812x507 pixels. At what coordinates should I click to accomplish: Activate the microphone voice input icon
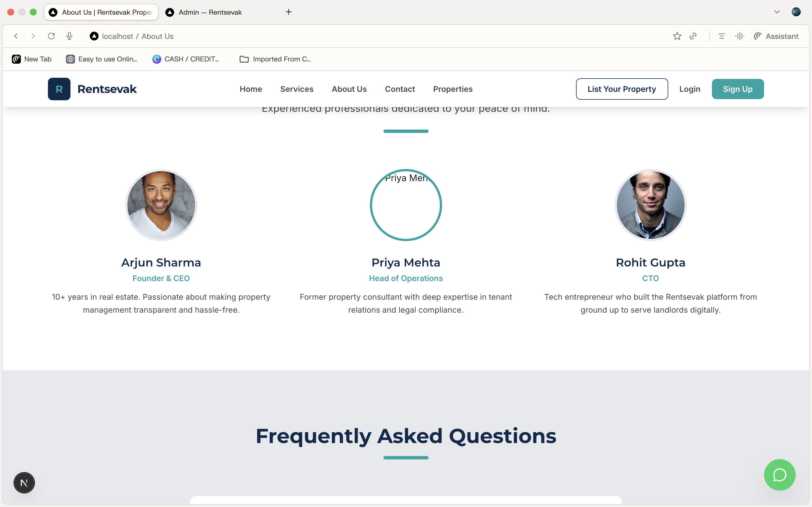69,36
